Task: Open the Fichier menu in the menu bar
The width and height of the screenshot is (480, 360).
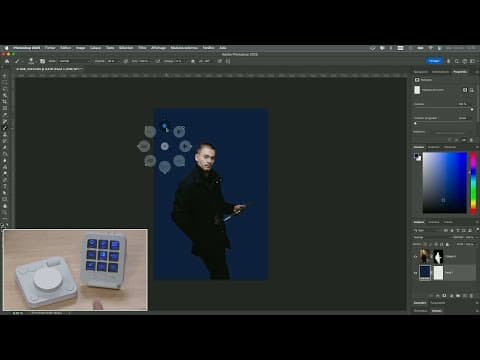Action: coord(50,48)
